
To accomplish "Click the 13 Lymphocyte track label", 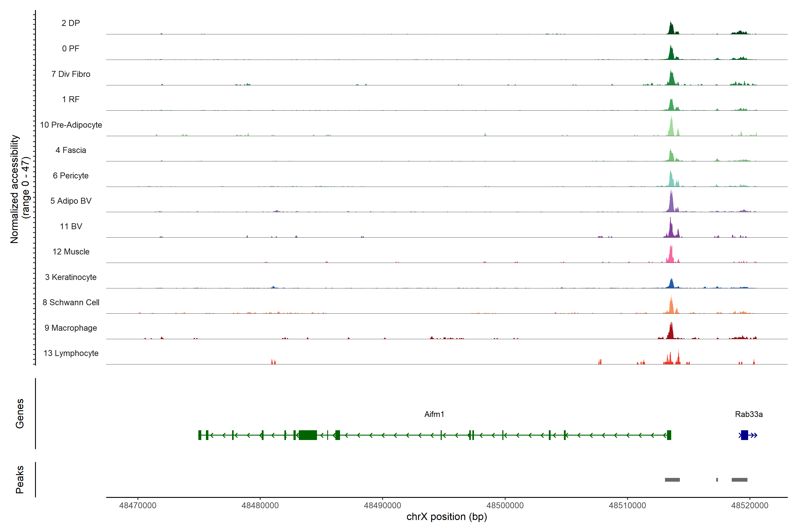I will [x=71, y=353].
